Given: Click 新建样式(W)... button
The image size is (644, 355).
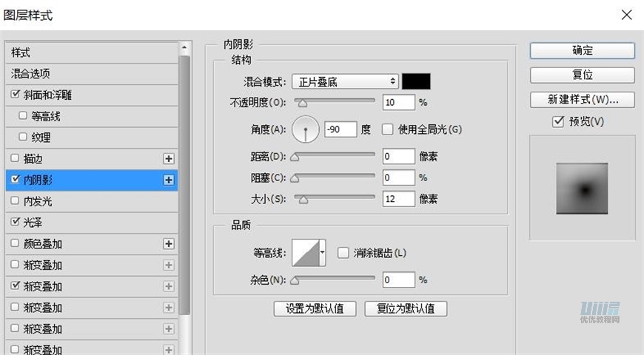Looking at the screenshot, I should [583, 100].
